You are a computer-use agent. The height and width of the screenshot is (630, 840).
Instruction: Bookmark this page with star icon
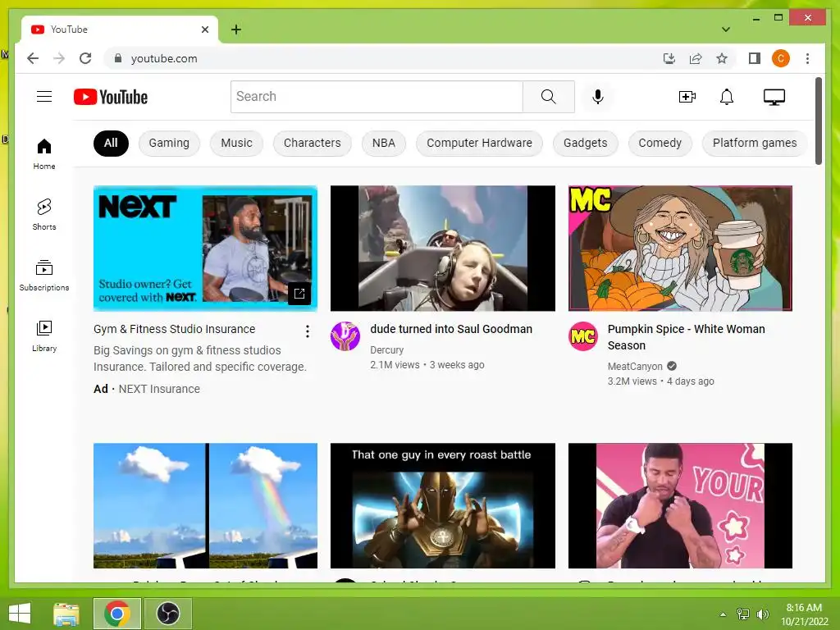tap(722, 58)
